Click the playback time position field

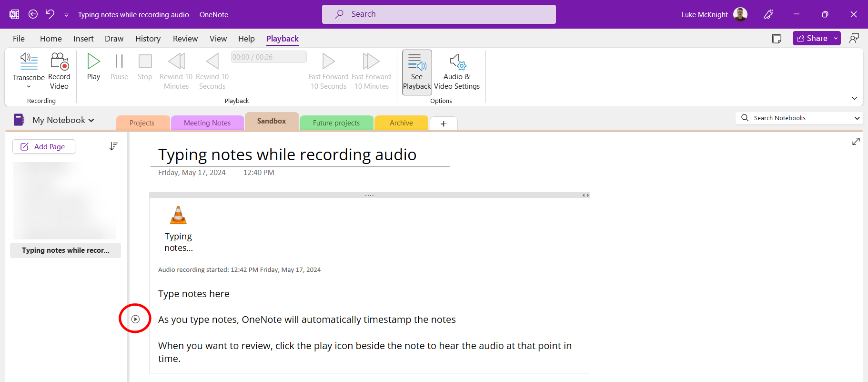[269, 57]
